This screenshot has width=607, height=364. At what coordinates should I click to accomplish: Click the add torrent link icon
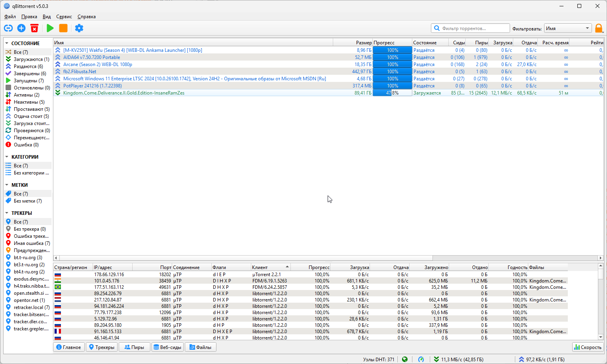click(8, 28)
